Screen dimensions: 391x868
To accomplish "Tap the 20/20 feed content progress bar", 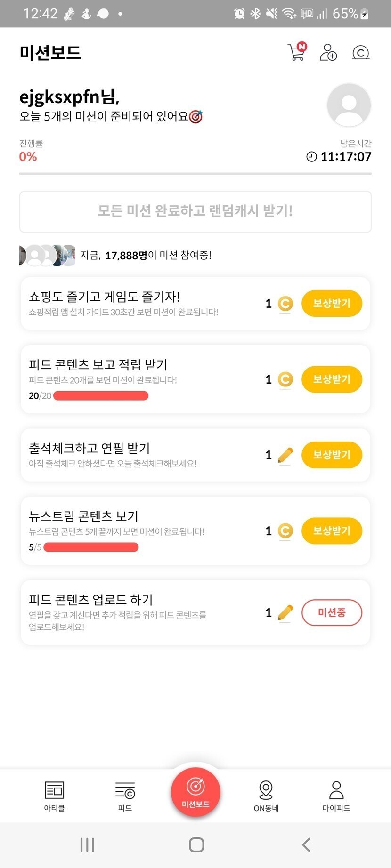I will point(101,396).
